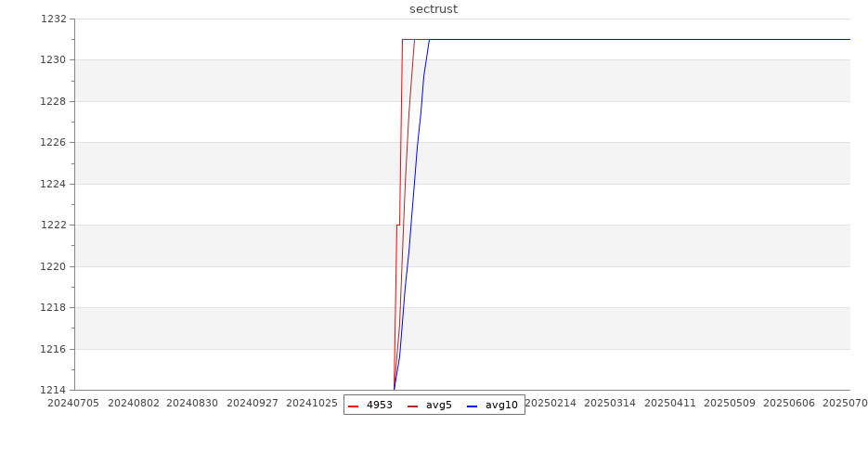
Task: Click the 20240802 x-axis date label
Action: (134, 404)
